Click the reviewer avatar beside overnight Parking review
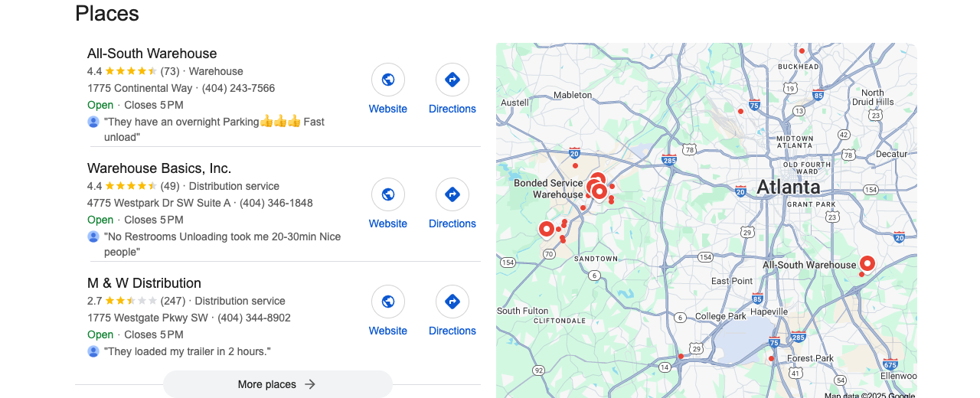The width and height of the screenshot is (980, 398). click(93, 122)
